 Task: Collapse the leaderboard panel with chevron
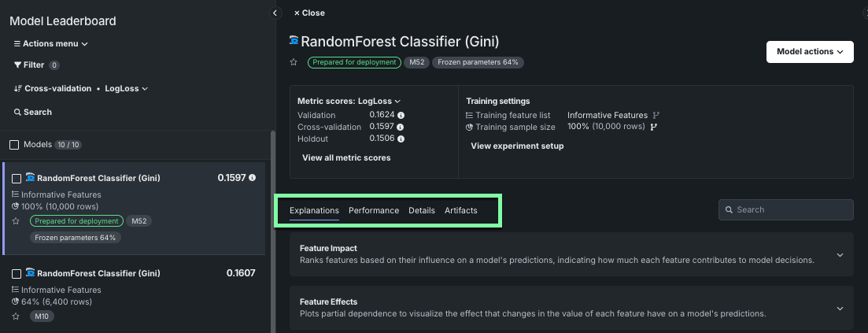click(x=275, y=13)
